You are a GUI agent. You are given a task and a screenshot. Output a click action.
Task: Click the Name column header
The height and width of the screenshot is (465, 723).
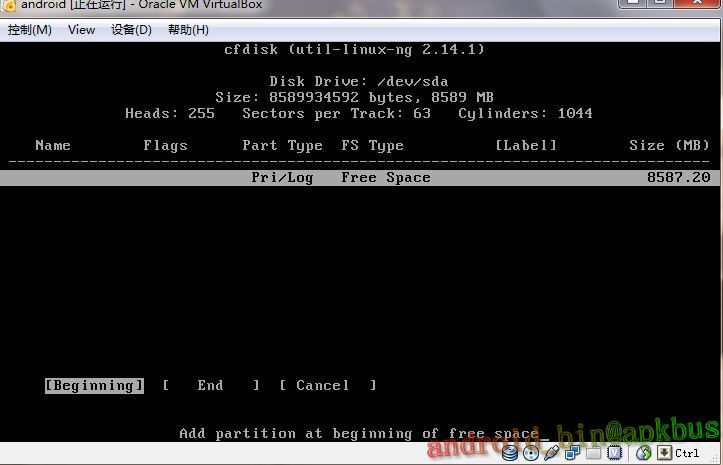53,146
